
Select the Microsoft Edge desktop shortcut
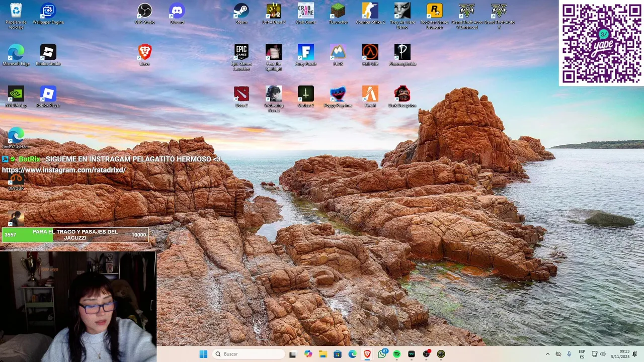click(x=16, y=55)
